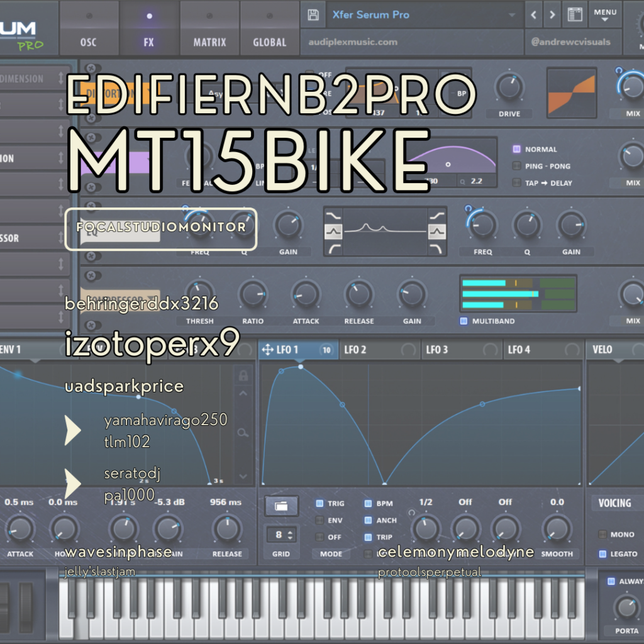Click the PORTA knob
Image resolution: width=644 pixels, height=644 pixels.
click(x=626, y=607)
